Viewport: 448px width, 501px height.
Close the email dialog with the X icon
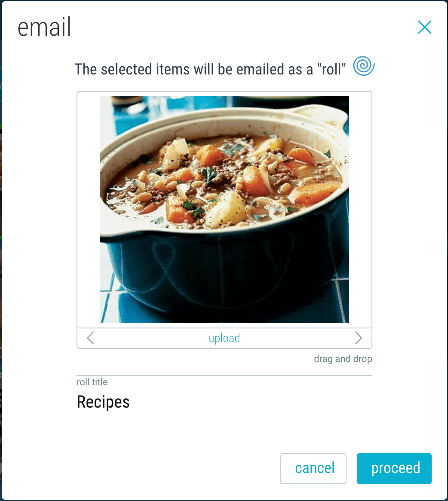[x=425, y=27]
